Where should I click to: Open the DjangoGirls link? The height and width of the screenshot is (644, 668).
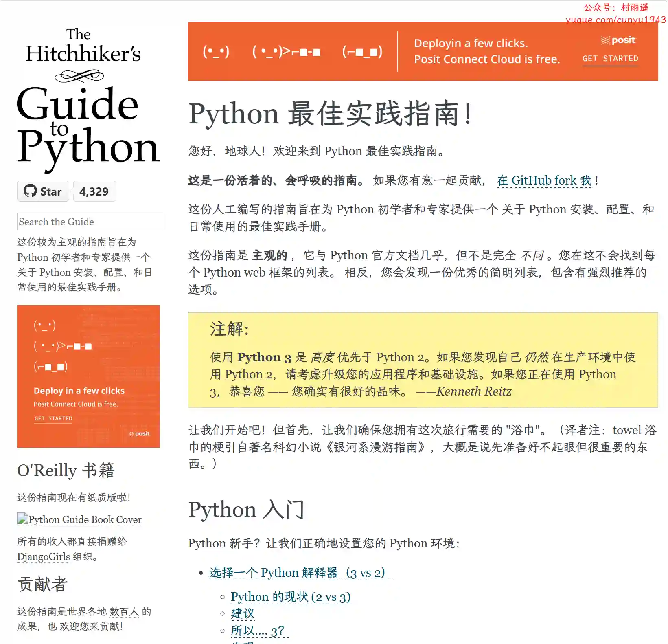pyautogui.click(x=44, y=556)
